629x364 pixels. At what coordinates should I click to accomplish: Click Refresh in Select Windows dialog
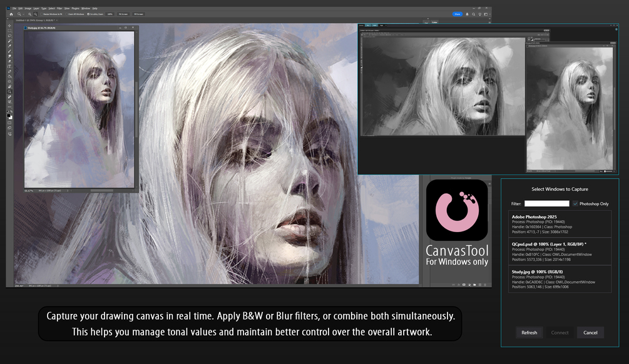(x=529, y=332)
